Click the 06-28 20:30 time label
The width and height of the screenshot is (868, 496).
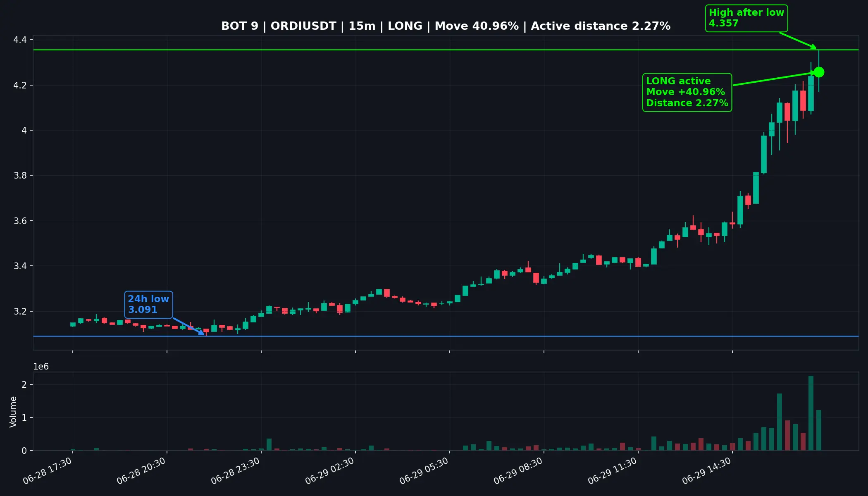tap(141, 471)
